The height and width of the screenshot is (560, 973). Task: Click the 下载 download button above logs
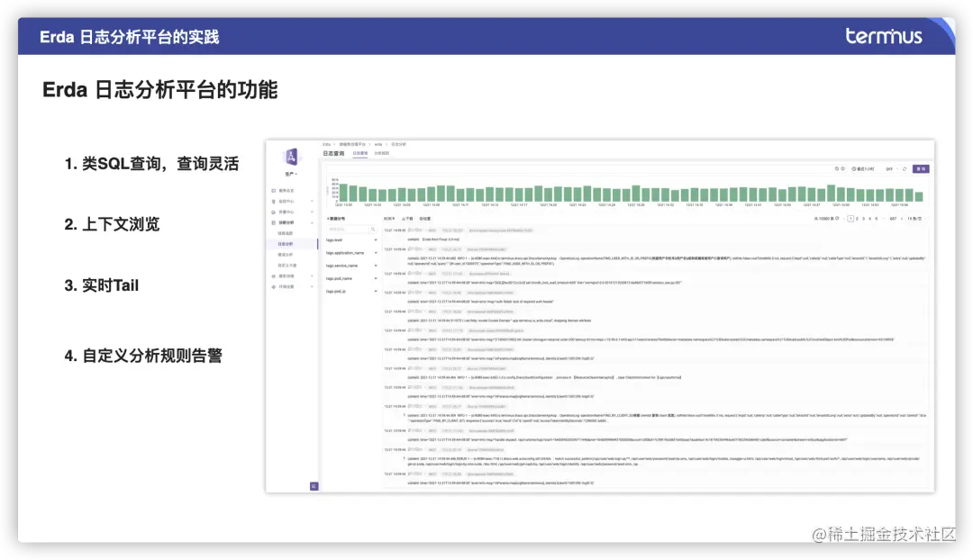tap(407, 218)
